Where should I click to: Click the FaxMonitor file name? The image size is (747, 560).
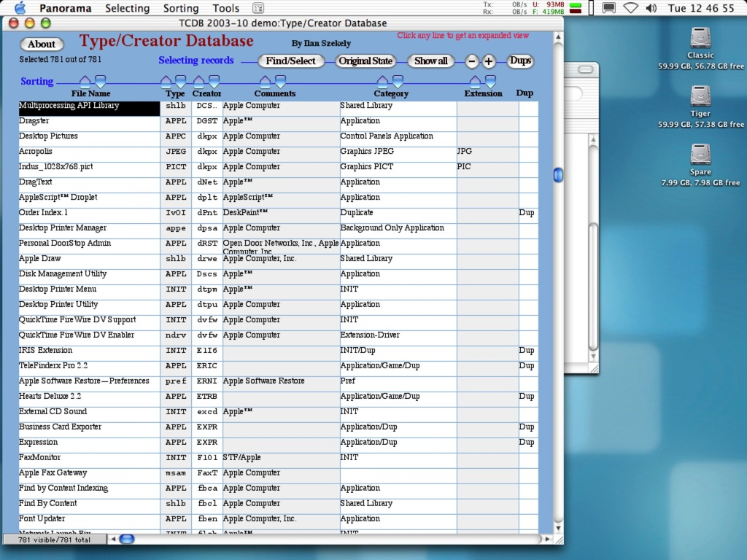pos(39,458)
